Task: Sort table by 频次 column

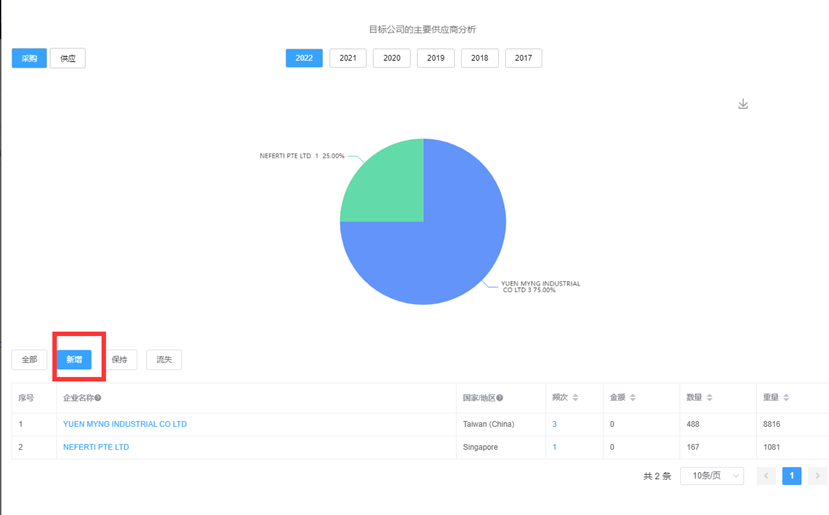Action: [575, 398]
